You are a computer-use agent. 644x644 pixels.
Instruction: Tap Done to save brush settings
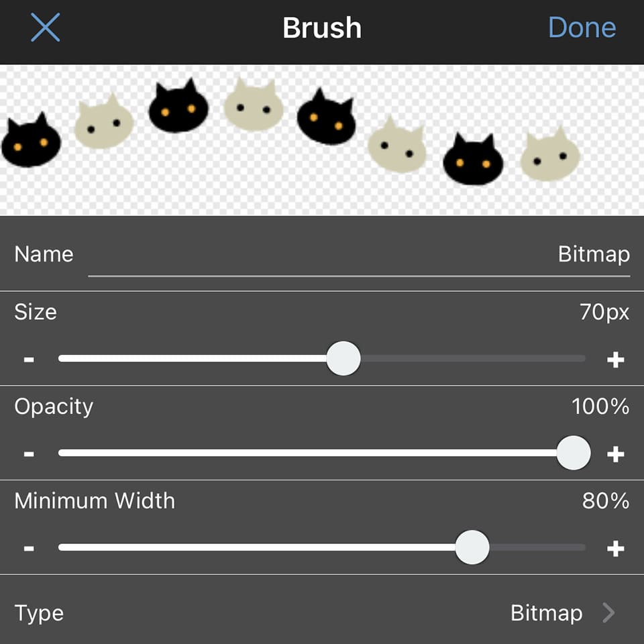click(582, 28)
